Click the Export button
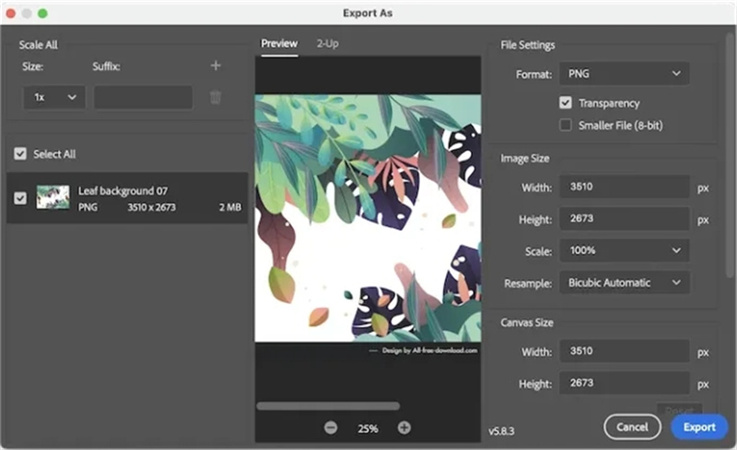The image size is (737, 450). click(699, 427)
